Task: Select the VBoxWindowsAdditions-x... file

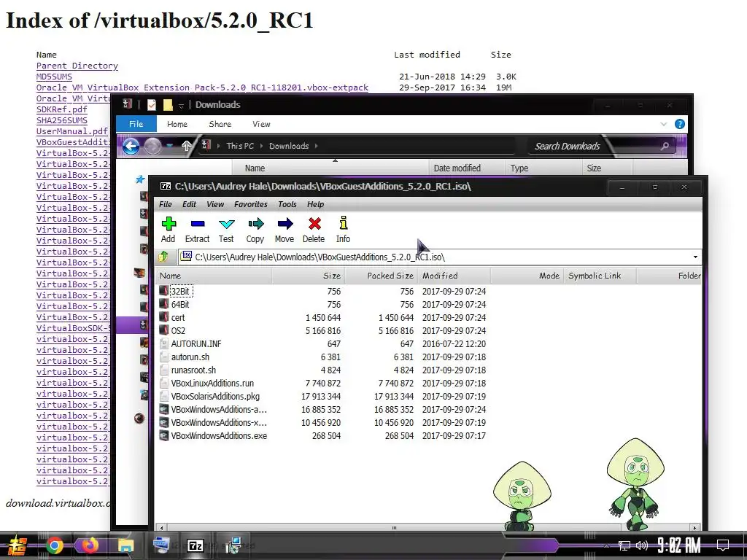Action: tap(219, 422)
